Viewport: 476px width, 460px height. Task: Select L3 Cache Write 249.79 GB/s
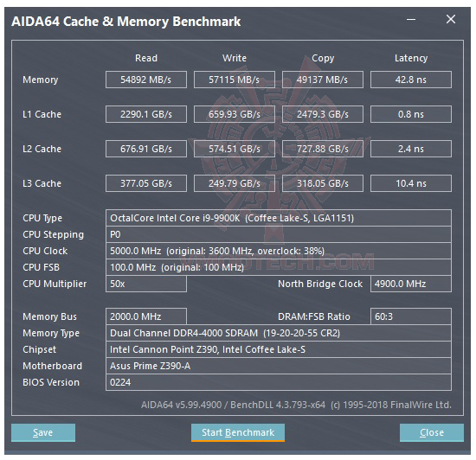click(235, 183)
